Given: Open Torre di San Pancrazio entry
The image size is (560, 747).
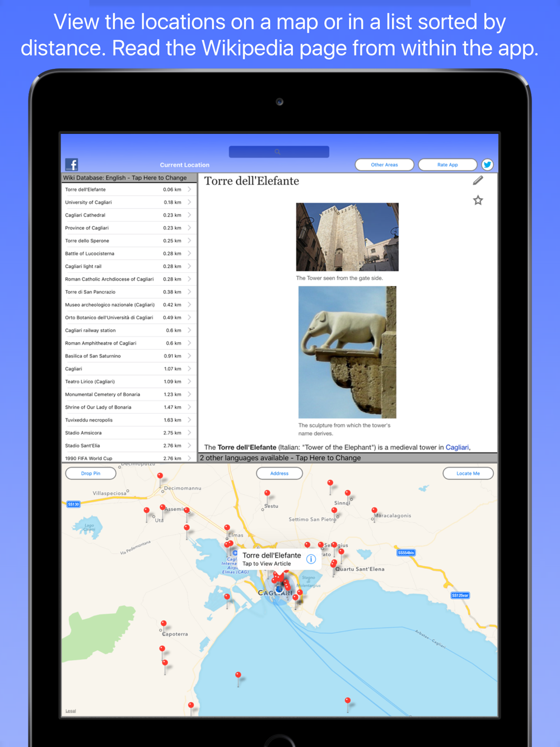Looking at the screenshot, I should point(129,292).
